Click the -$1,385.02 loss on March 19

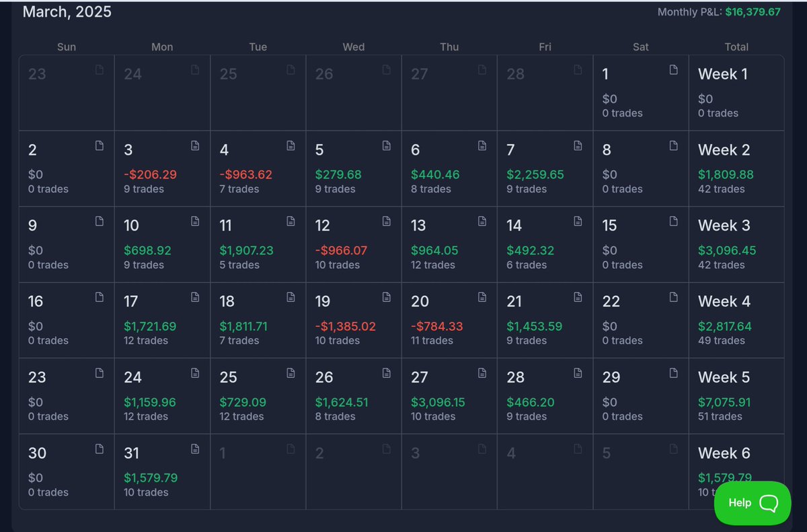(x=345, y=326)
